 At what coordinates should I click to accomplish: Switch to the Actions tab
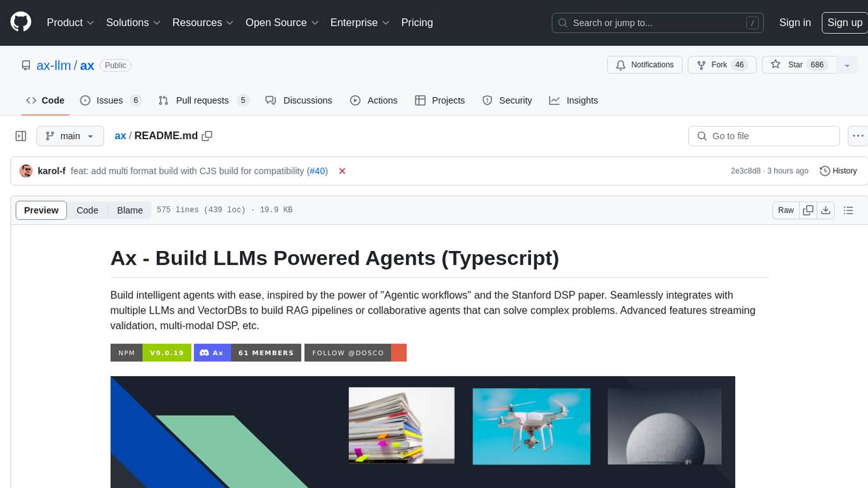[374, 100]
